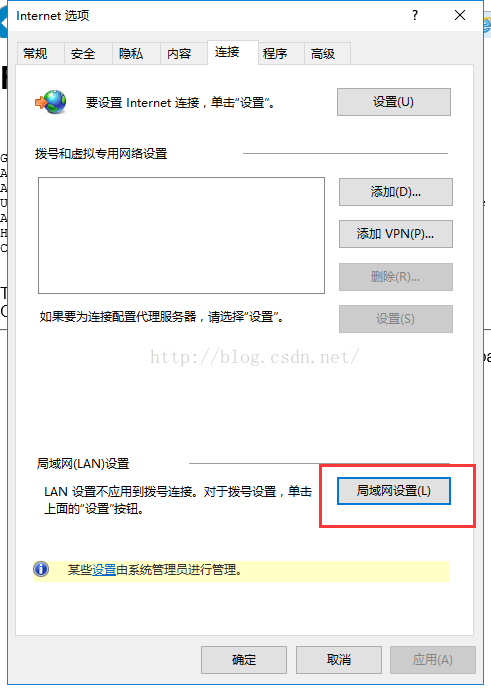Image resolution: width=491 pixels, height=692 pixels.
Task: Click the blue information icon
Action: pyautogui.click(x=41, y=569)
